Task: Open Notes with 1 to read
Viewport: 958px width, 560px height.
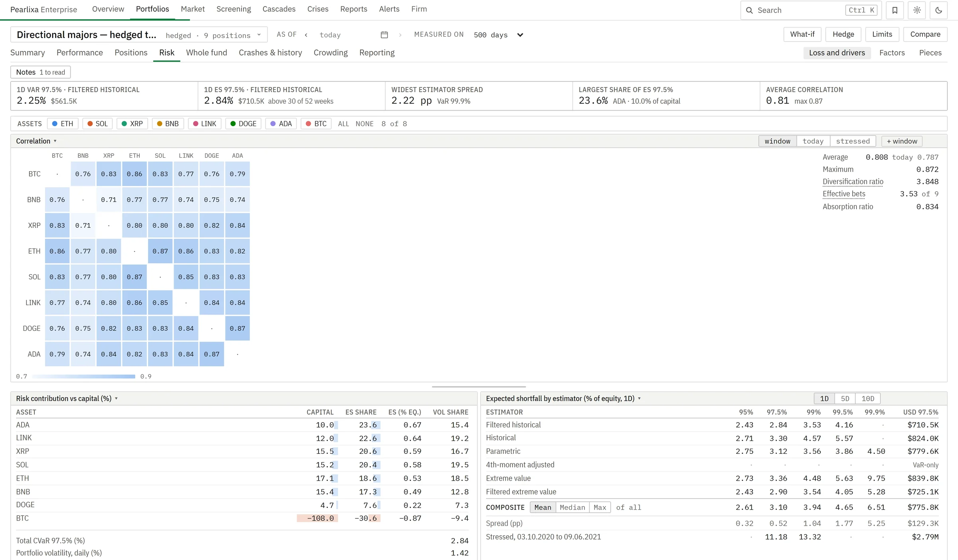Action: tap(40, 72)
